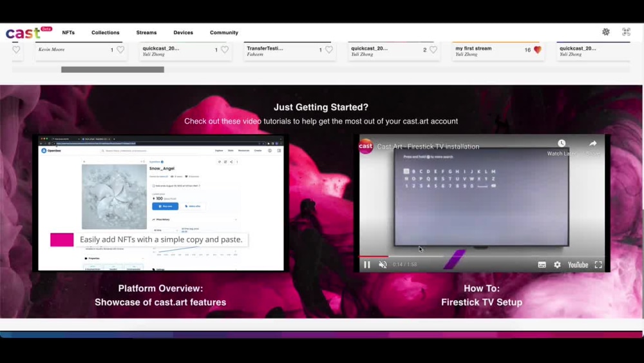Seek on the YouTube progress bar
644x363 pixels.
481,256
